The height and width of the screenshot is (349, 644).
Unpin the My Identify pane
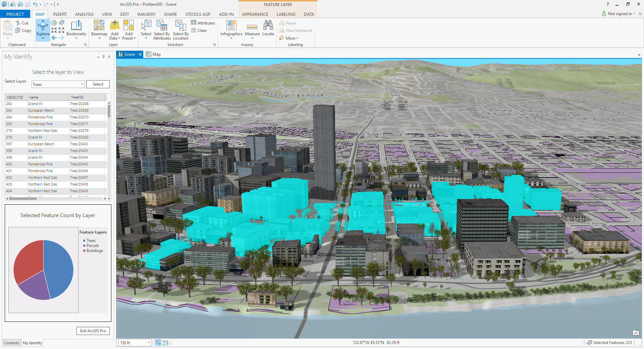(103, 57)
